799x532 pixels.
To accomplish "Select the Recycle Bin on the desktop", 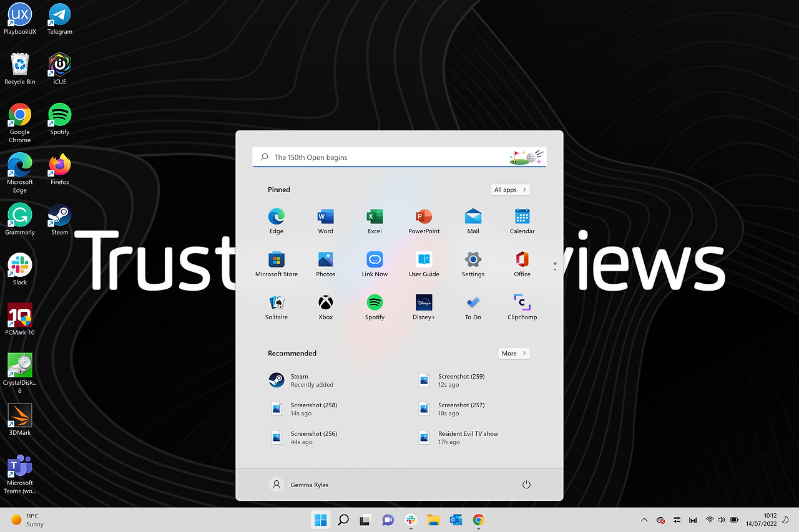I will tap(20, 68).
